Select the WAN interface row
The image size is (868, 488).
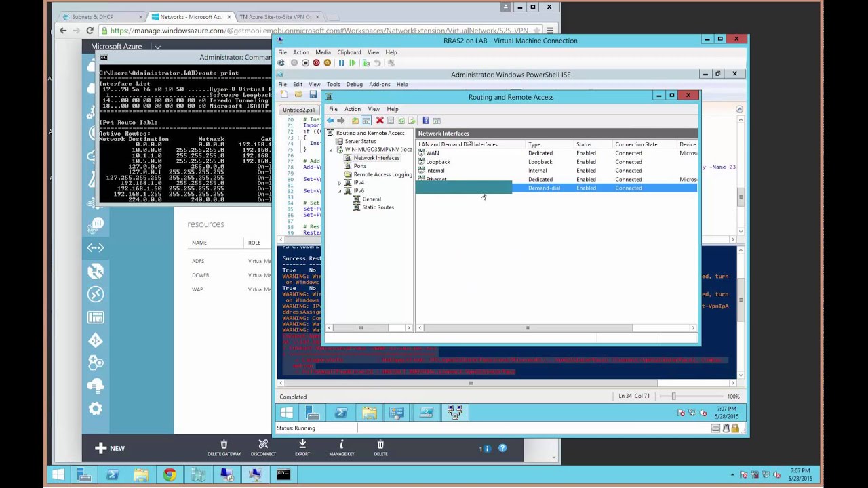pos(556,153)
